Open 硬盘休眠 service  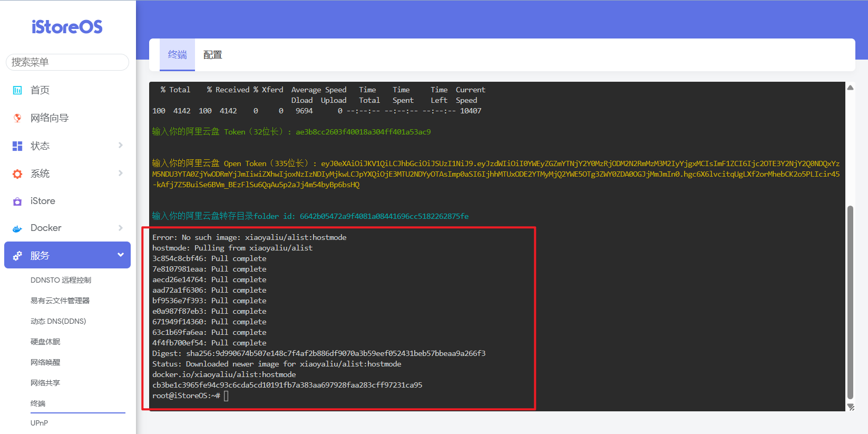tap(45, 342)
